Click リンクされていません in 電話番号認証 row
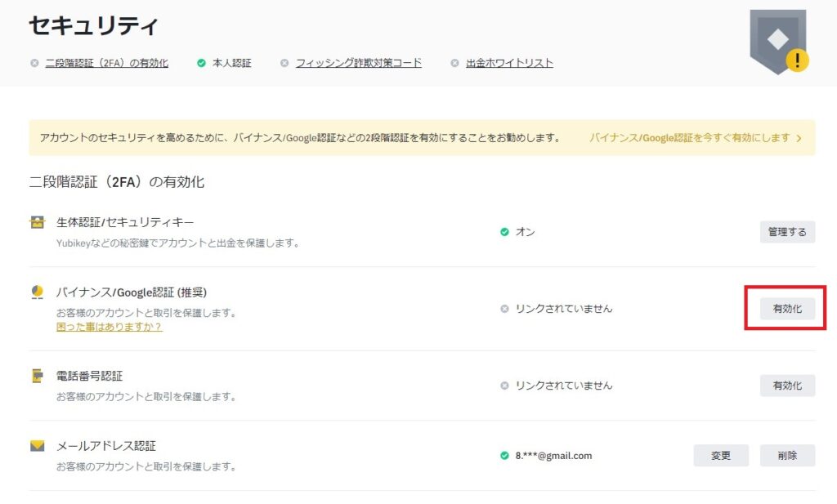The height and width of the screenshot is (504, 837). coord(564,386)
